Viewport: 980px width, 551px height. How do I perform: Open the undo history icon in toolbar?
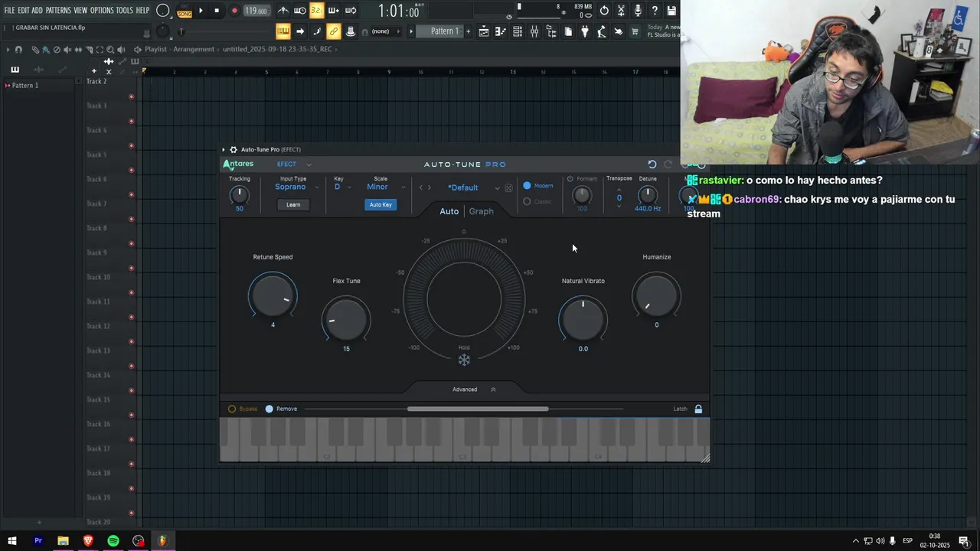(604, 11)
